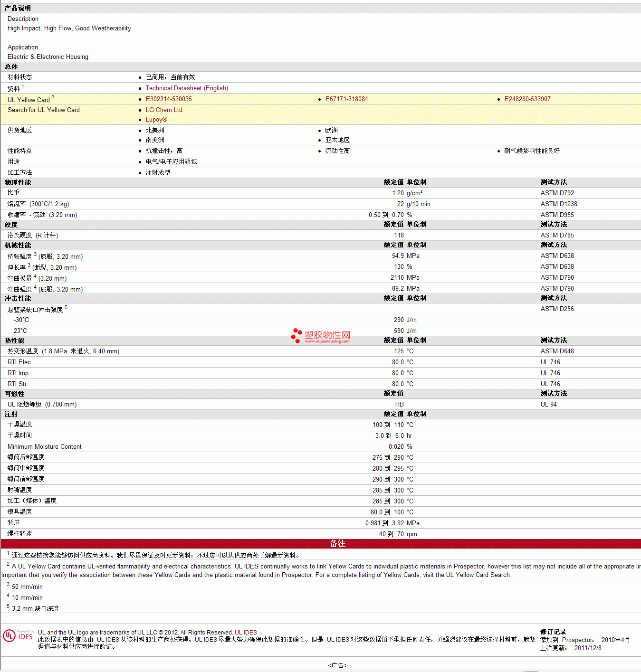Click the 'UL Yellow Card' row label
Viewport: 641px width, 672px height.
pos(29,100)
